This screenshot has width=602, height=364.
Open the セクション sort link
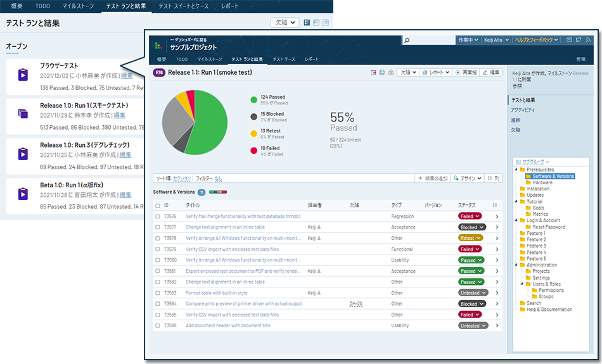click(x=182, y=179)
